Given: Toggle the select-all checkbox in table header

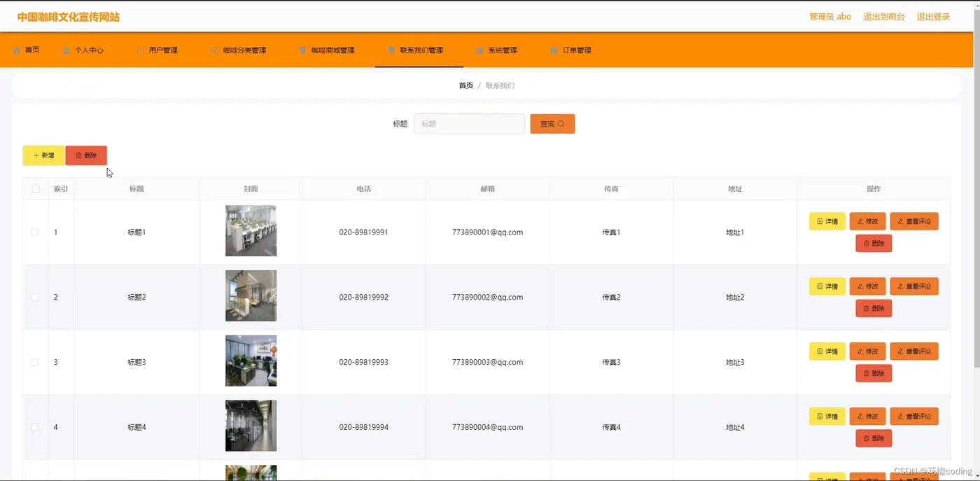Looking at the screenshot, I should coord(36,189).
